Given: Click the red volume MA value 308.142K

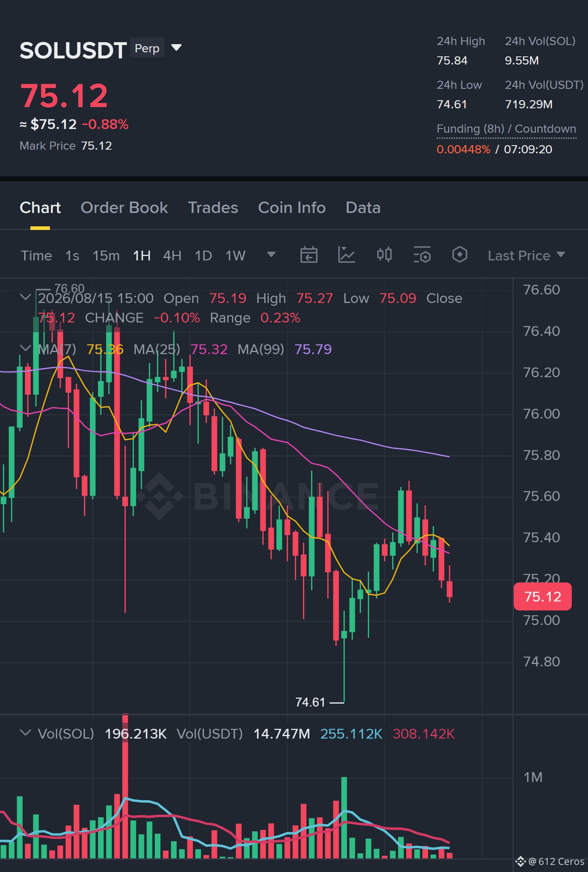Looking at the screenshot, I should pyautogui.click(x=424, y=734).
